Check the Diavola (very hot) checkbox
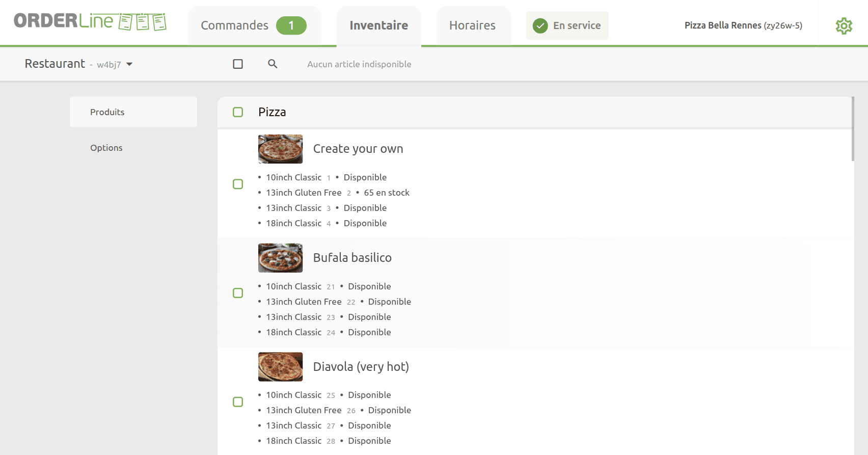Viewport: 868px width, 455px height. tap(238, 402)
